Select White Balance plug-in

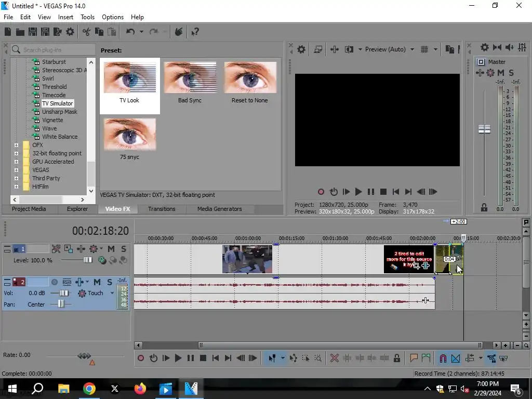click(60, 137)
